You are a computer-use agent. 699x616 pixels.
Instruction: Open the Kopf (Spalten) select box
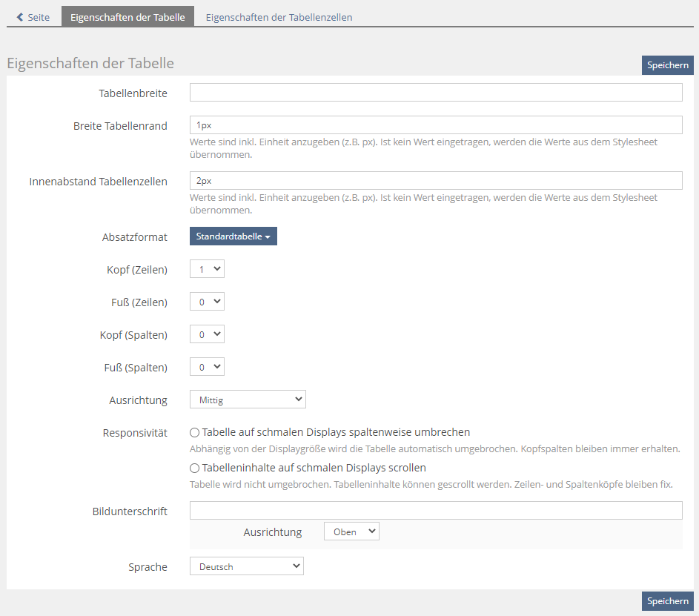point(207,334)
